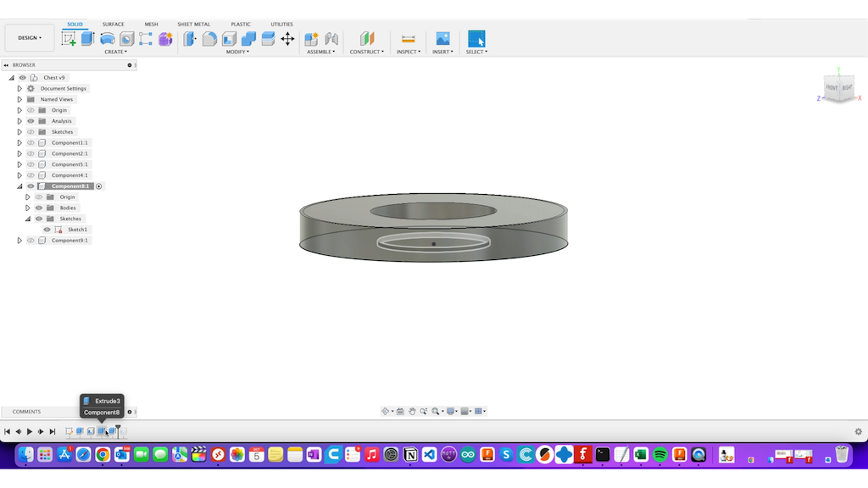Viewport: 868px width, 488px height.
Task: Open the Inspect dropdown menu
Action: pyautogui.click(x=409, y=52)
